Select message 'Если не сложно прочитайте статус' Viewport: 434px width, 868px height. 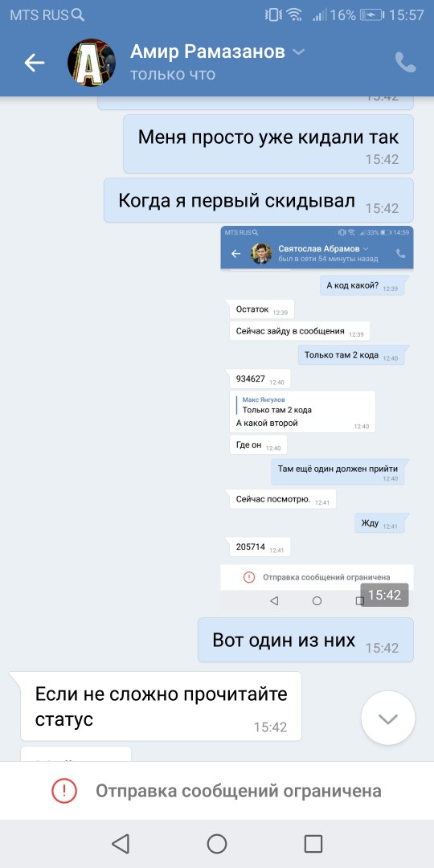pyautogui.click(x=161, y=706)
